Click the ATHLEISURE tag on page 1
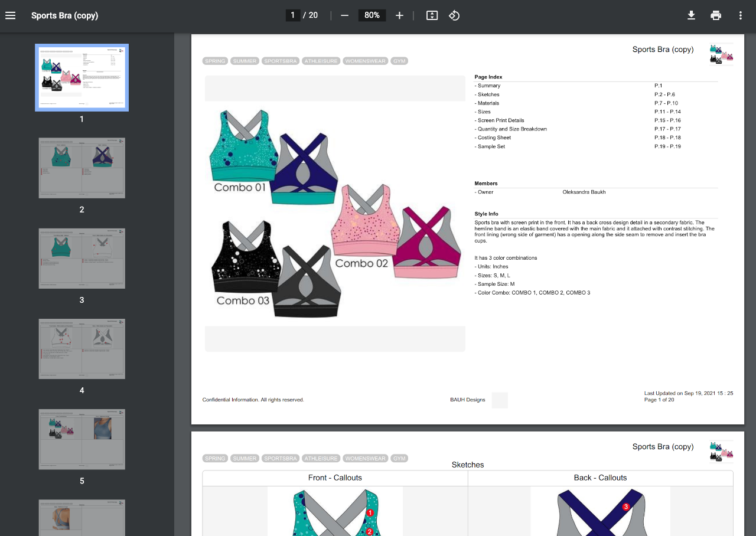This screenshot has width=756, height=536. click(x=321, y=61)
